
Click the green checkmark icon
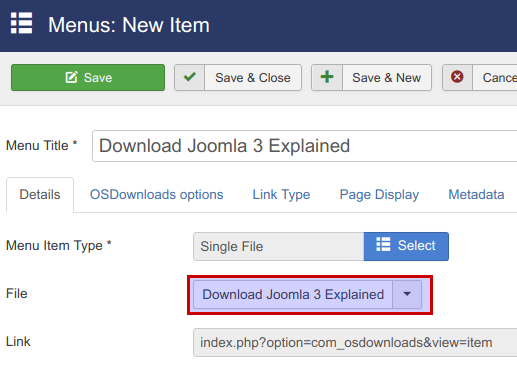point(189,77)
